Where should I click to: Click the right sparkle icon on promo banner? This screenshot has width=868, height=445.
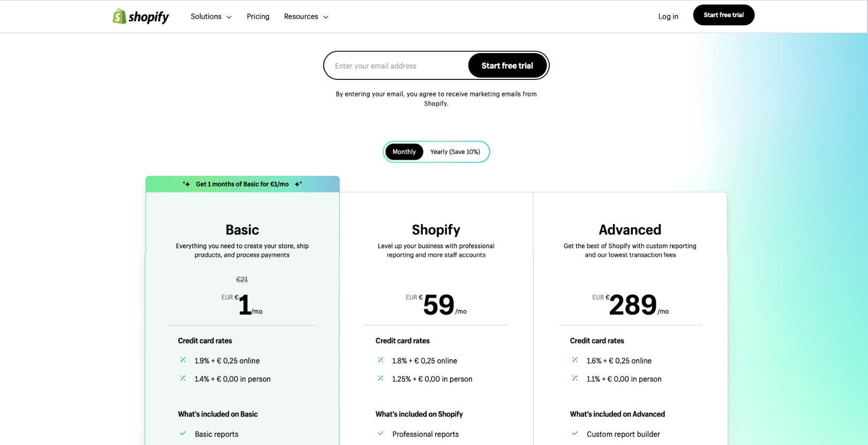(x=298, y=184)
